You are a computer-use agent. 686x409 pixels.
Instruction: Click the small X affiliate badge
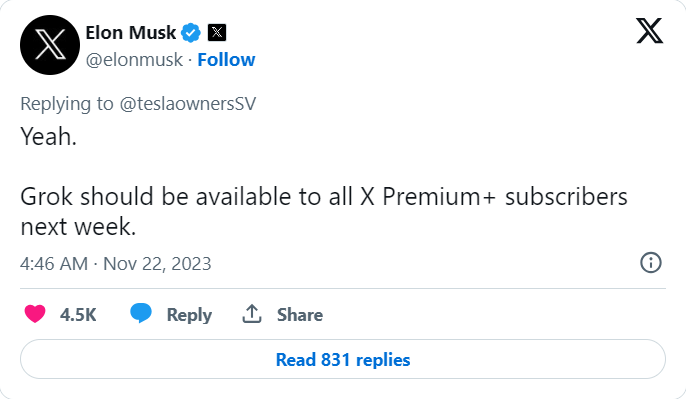coord(217,32)
